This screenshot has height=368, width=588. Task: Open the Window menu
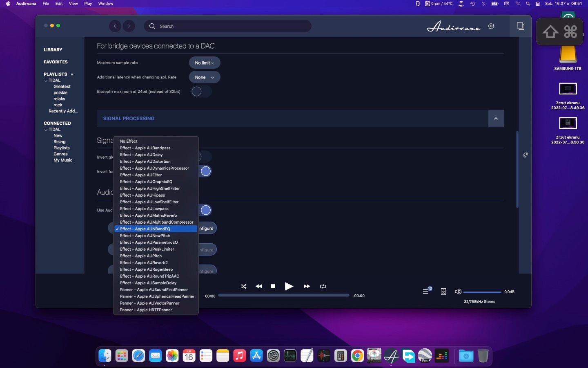(x=106, y=4)
